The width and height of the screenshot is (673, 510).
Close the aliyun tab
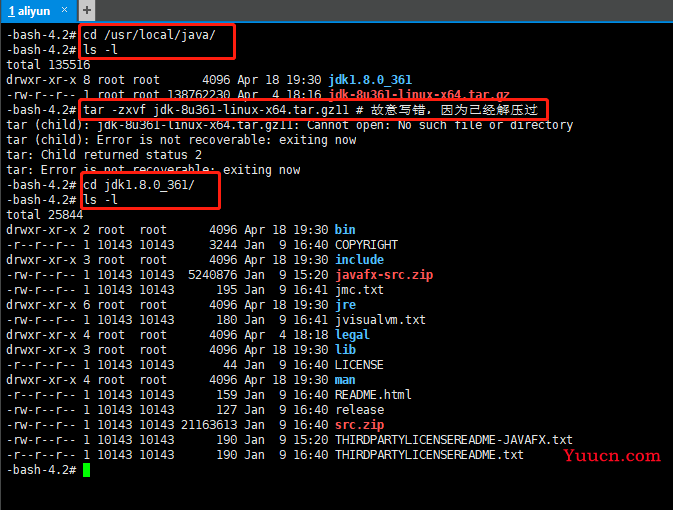64,9
